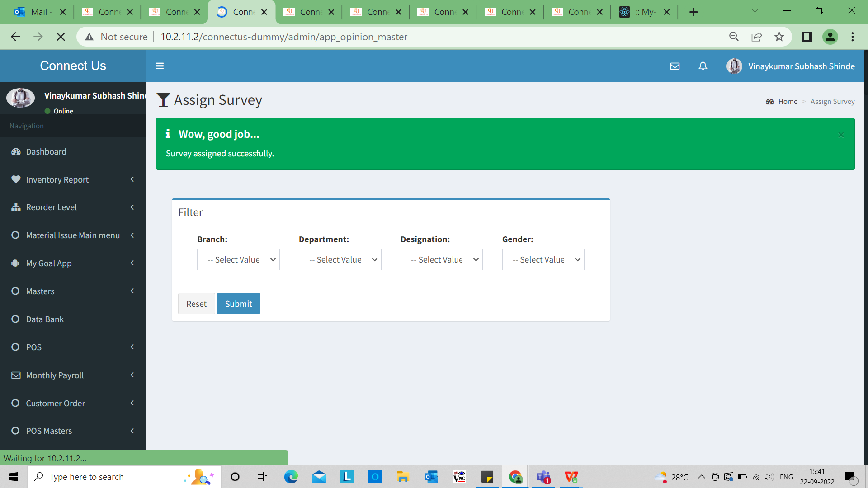Click the Windows Start button

[14, 477]
